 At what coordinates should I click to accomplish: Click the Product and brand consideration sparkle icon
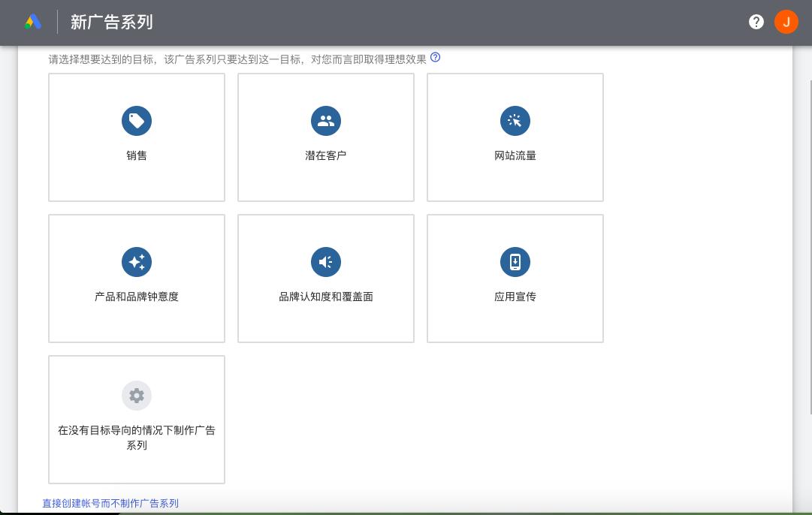[x=136, y=262]
